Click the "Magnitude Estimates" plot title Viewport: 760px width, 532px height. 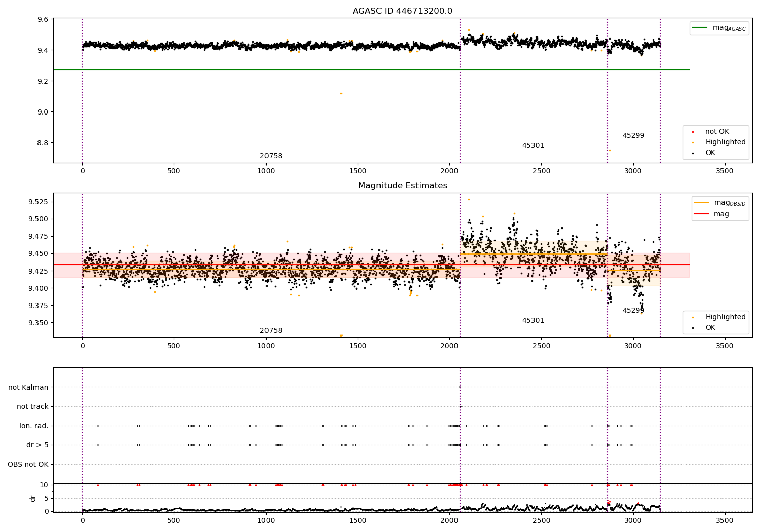(402, 186)
